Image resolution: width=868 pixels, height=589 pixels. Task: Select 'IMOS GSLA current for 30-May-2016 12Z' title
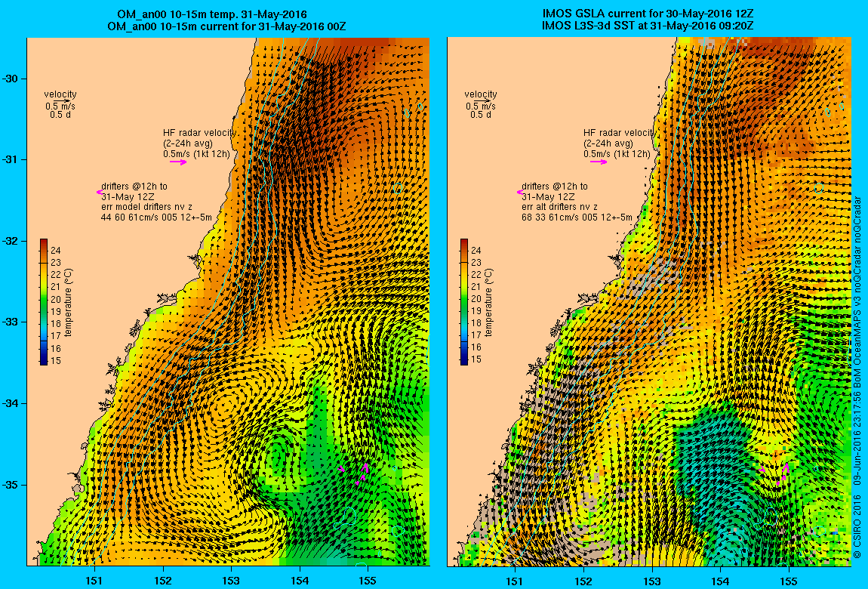(x=648, y=14)
